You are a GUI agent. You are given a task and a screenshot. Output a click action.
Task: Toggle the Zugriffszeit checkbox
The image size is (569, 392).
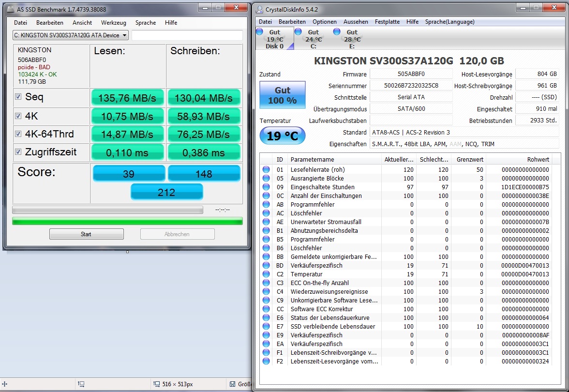tap(18, 152)
